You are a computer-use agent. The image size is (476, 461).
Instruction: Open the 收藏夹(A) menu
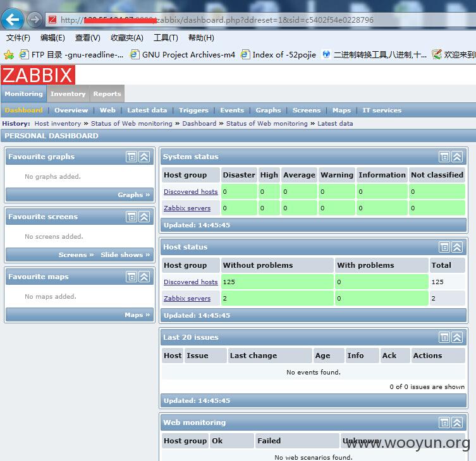127,38
